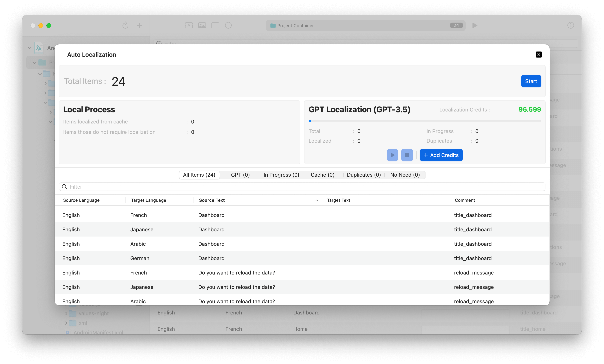Screen dimensions: 604x364
Task: Stop GPT localization button
Action: [x=407, y=155]
